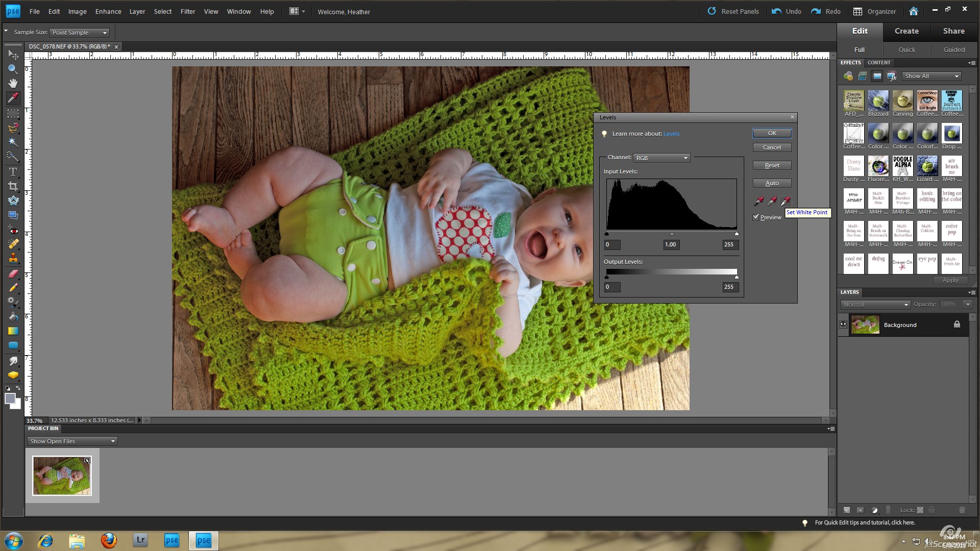Select the Straighten tool

tap(13, 215)
